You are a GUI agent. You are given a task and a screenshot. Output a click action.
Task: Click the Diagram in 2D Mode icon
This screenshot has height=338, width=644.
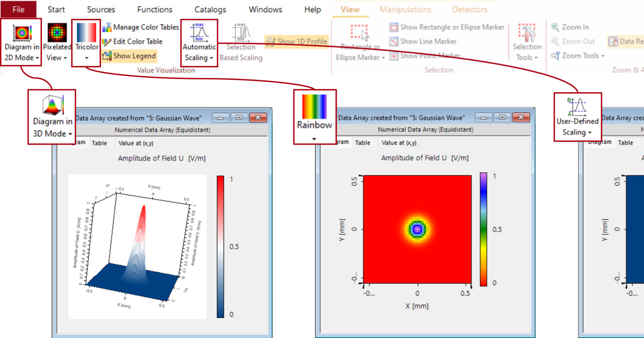coord(22,33)
